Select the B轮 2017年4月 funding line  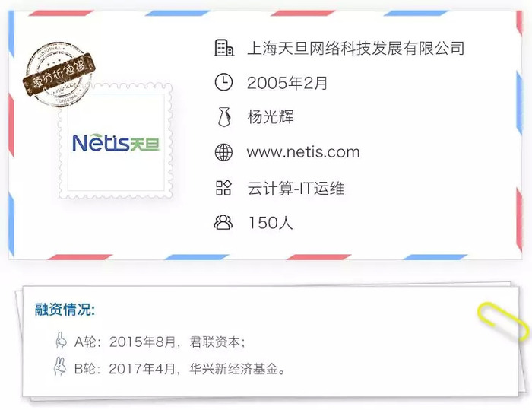coord(180,369)
